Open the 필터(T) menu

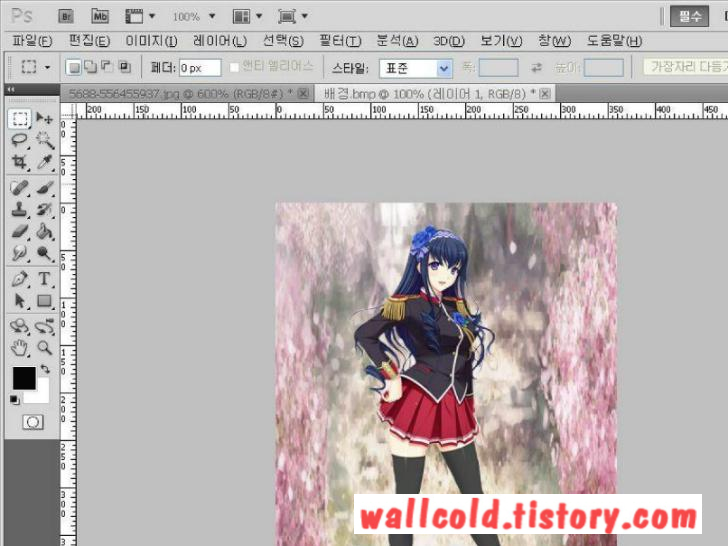click(x=340, y=41)
